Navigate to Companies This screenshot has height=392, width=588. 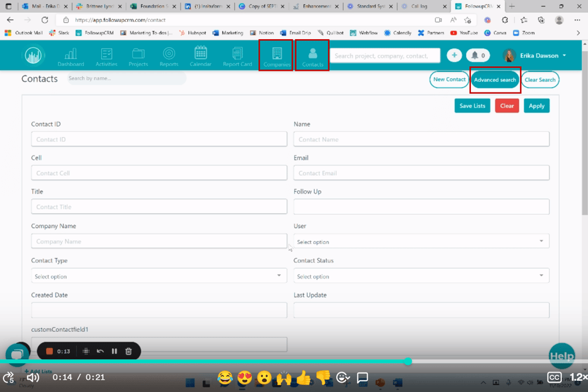pyautogui.click(x=275, y=55)
